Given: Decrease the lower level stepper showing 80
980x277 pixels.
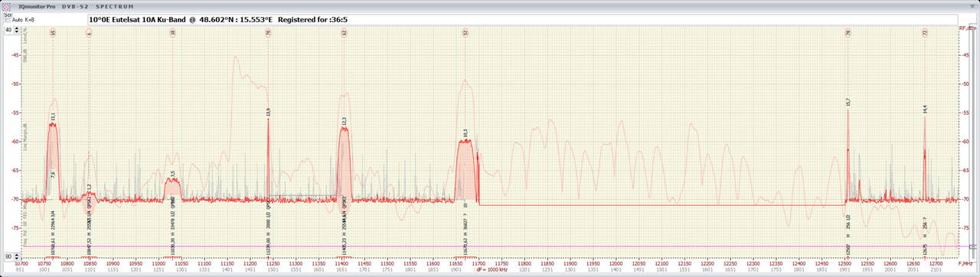Looking at the screenshot, I should (17, 259).
